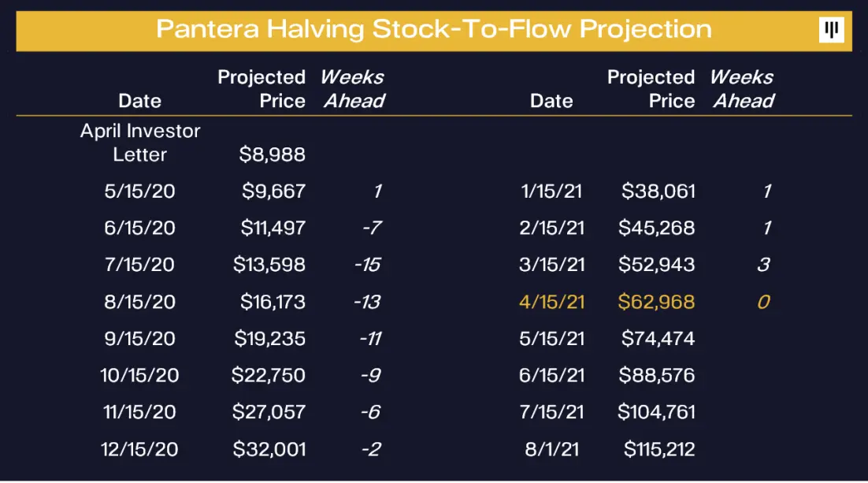This screenshot has width=868, height=483.
Task: Click the $8,988 price value
Action: coord(272,154)
